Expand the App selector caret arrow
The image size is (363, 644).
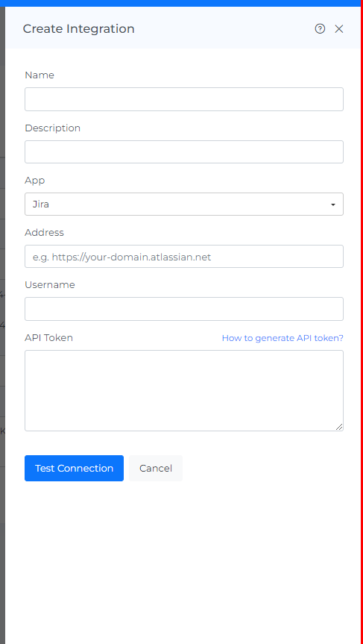click(x=333, y=204)
